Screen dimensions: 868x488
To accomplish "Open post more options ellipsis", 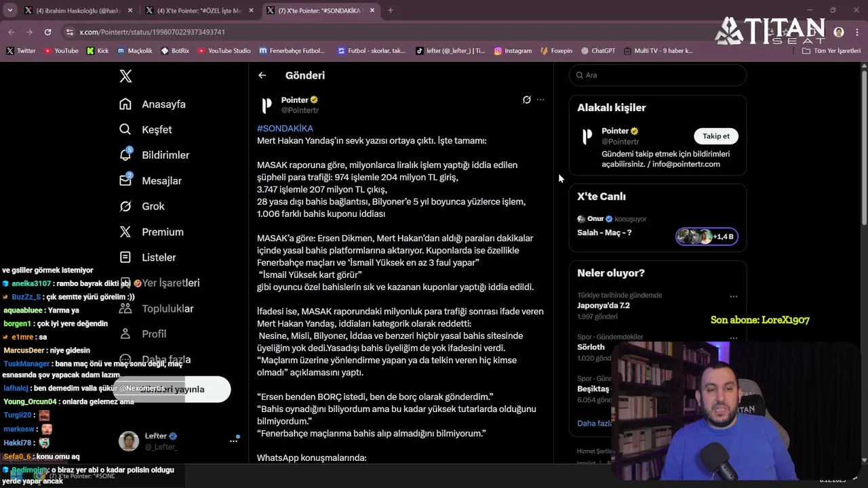I will click(540, 100).
